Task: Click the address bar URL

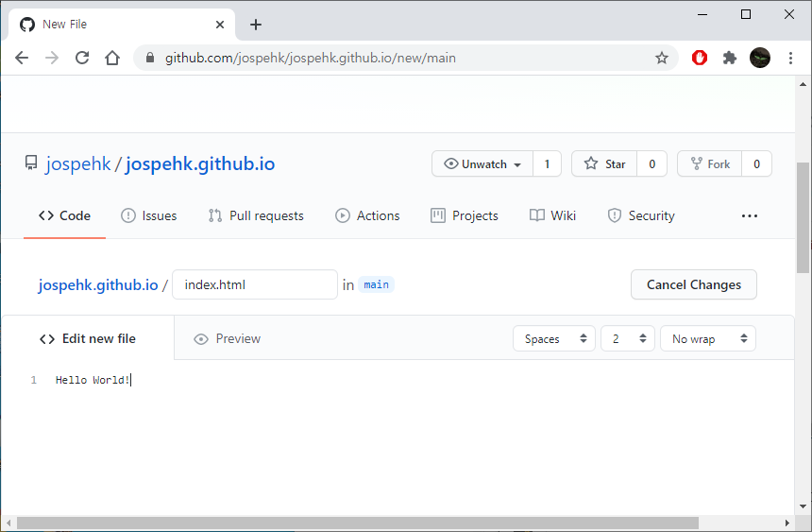Action: [311, 58]
